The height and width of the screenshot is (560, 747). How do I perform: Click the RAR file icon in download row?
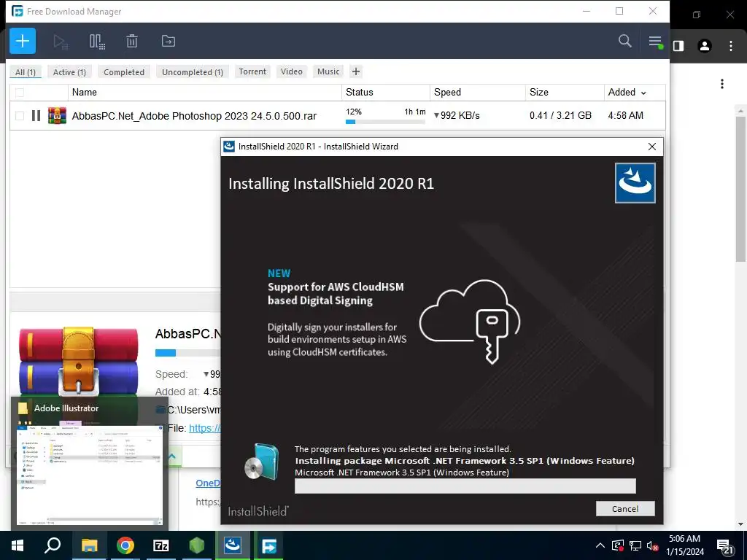[x=57, y=116]
